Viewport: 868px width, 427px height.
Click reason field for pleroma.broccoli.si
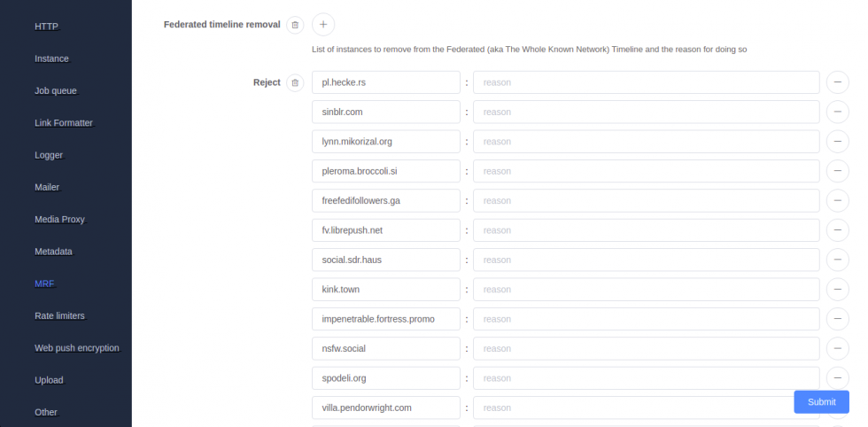coord(646,171)
